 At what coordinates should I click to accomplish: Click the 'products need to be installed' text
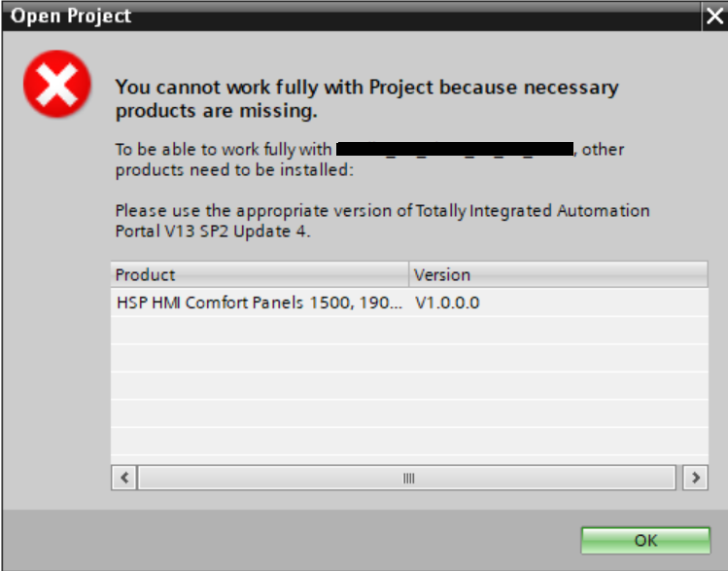[x=234, y=170]
